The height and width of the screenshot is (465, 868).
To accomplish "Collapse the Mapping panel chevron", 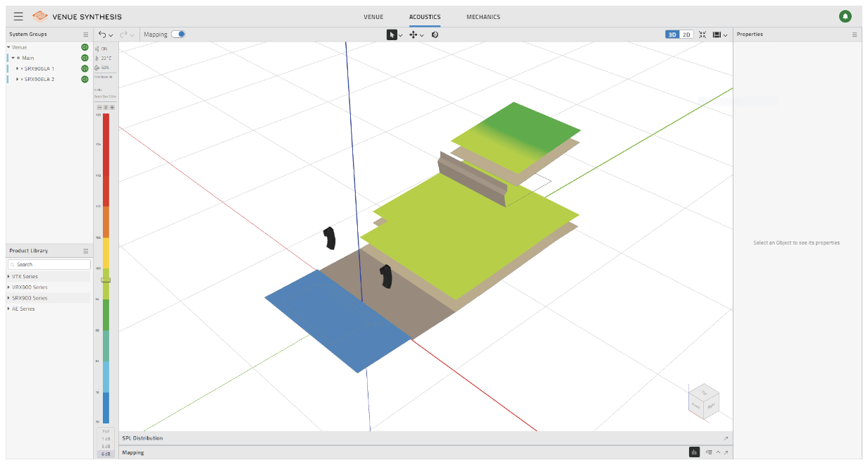I will click(x=718, y=452).
